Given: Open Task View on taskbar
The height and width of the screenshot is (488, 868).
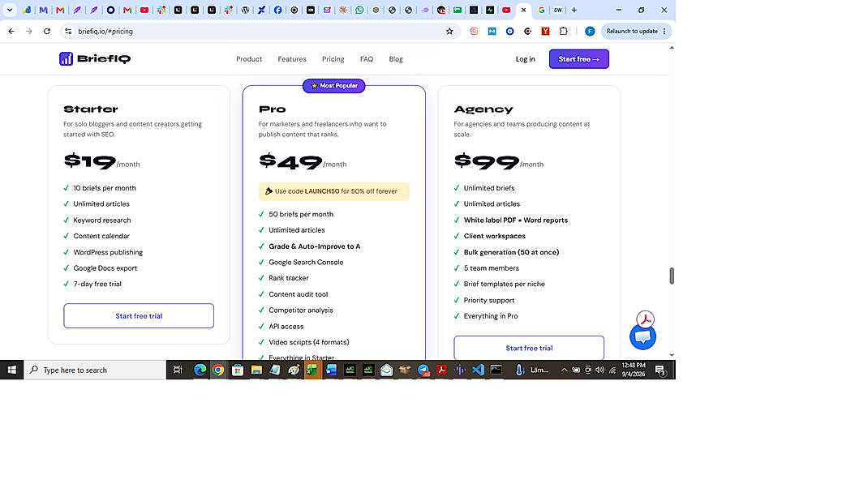Looking at the screenshot, I should click(178, 370).
